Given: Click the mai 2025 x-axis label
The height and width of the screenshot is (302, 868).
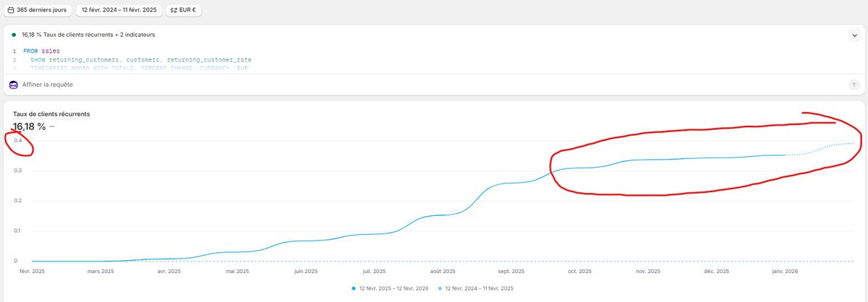Looking at the screenshot, I should tap(237, 272).
